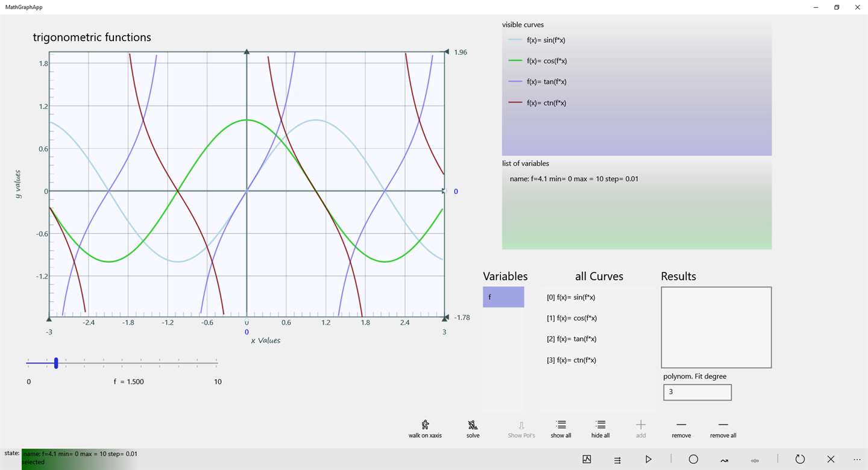Select curve [0] f(x)= sin(f*x)
The height and width of the screenshot is (470, 868).
tap(571, 297)
